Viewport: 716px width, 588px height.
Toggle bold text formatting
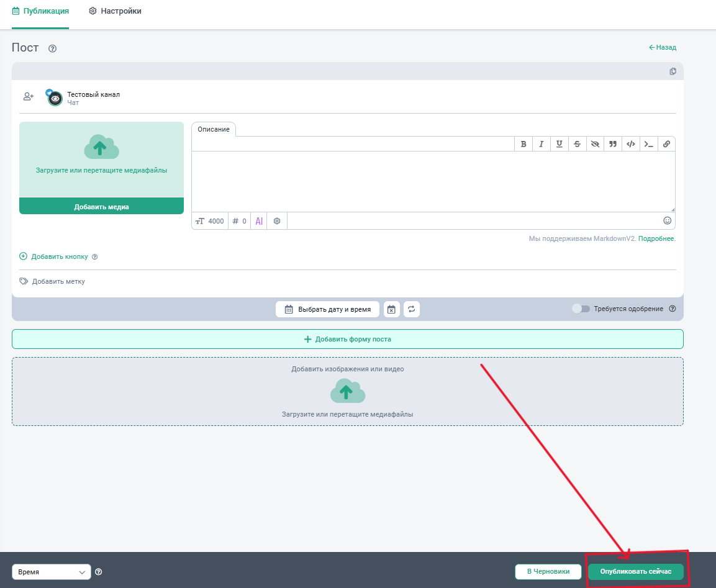[x=523, y=144]
